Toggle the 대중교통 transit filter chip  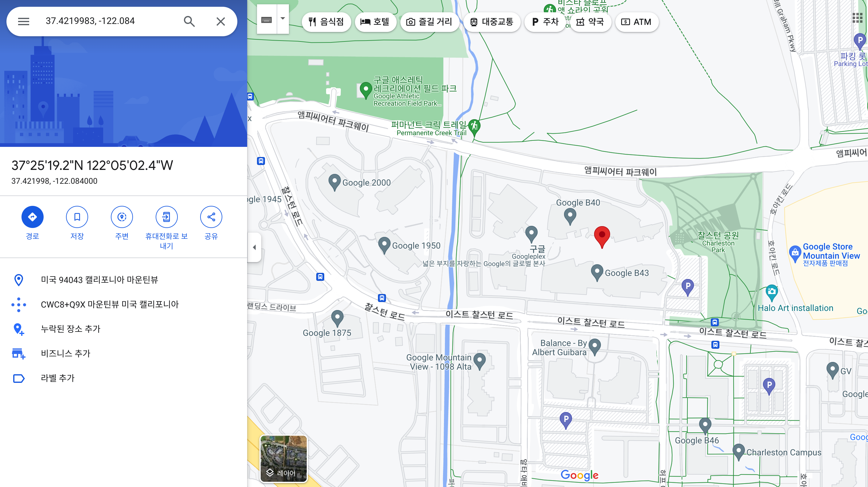[492, 22]
